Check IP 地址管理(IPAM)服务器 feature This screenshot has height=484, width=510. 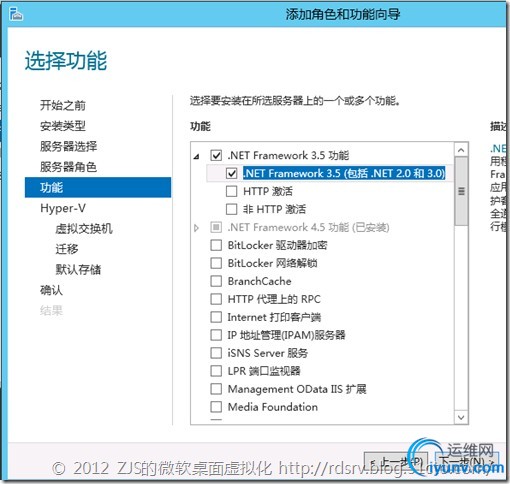tap(216, 335)
